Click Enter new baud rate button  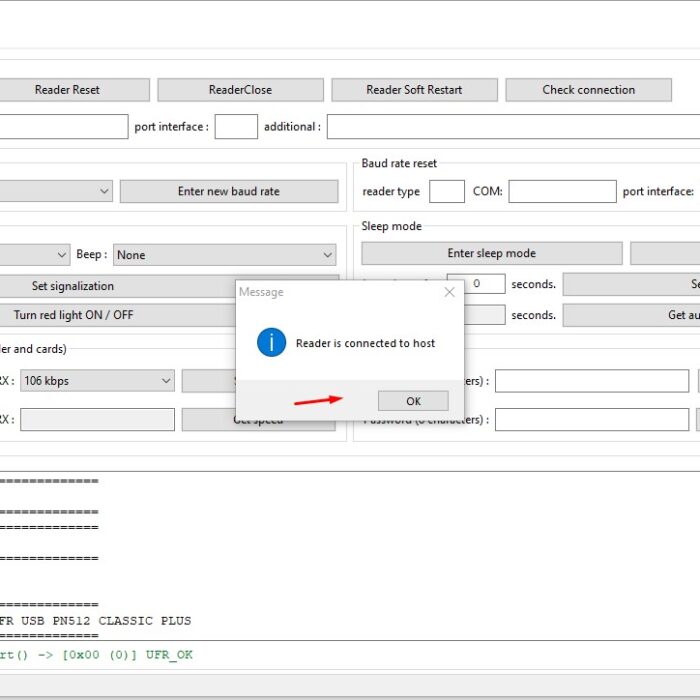[x=229, y=191]
